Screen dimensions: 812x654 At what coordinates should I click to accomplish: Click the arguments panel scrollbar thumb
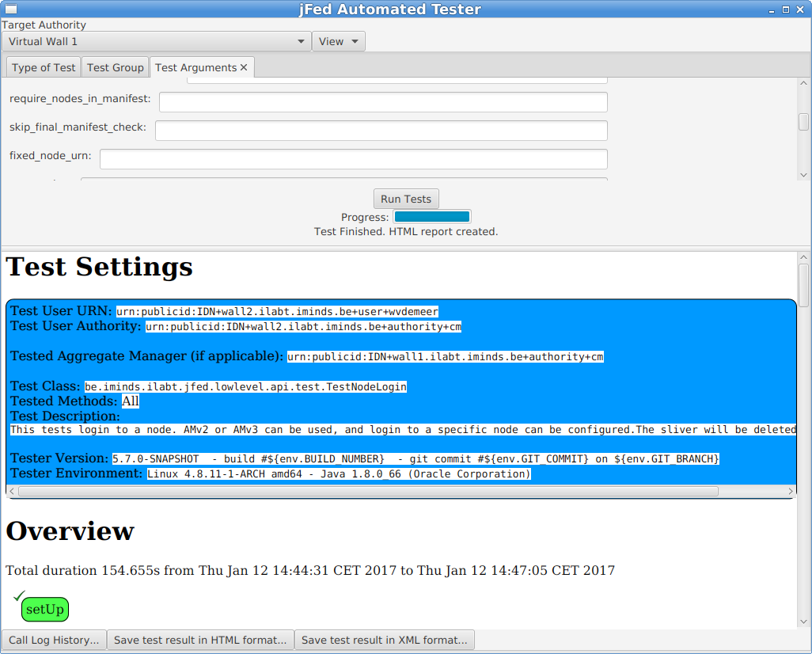pyautogui.click(x=803, y=122)
